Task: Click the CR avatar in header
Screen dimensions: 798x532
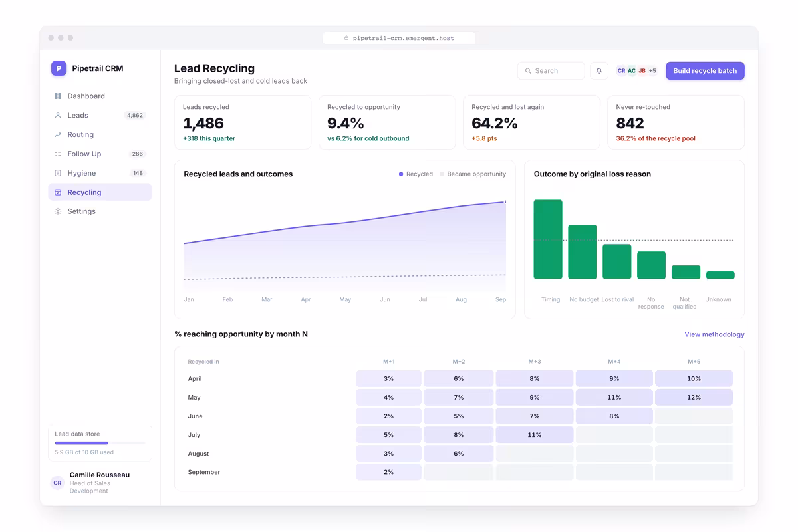Action: [x=621, y=70]
